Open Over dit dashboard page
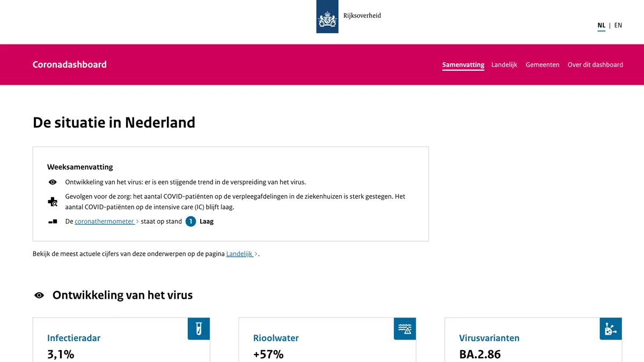This screenshot has width=644, height=362. pos(595,65)
